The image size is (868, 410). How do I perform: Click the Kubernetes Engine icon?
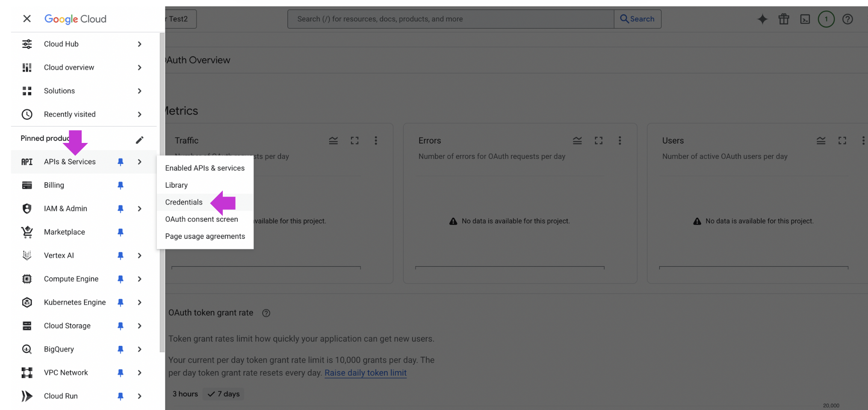(x=27, y=302)
